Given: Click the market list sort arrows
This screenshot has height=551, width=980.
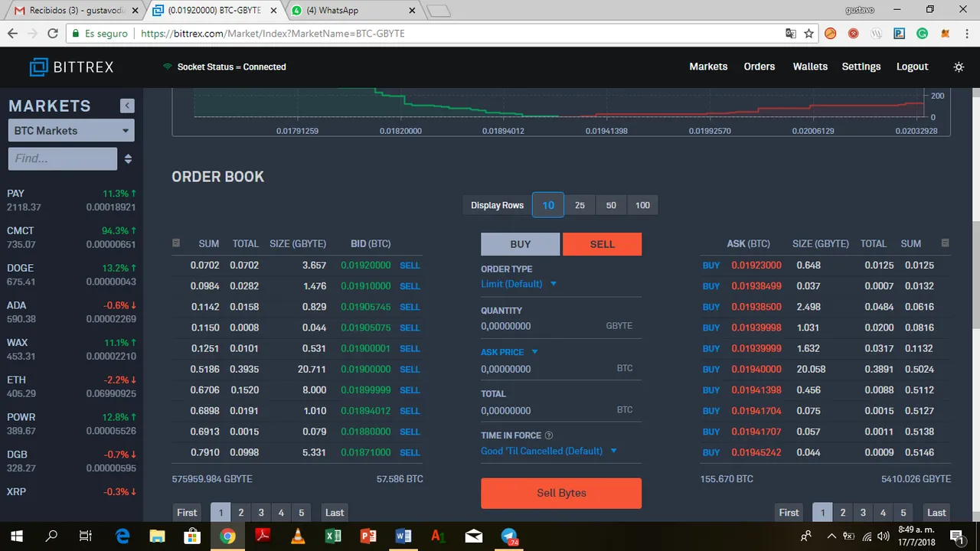Looking at the screenshot, I should coord(128,159).
